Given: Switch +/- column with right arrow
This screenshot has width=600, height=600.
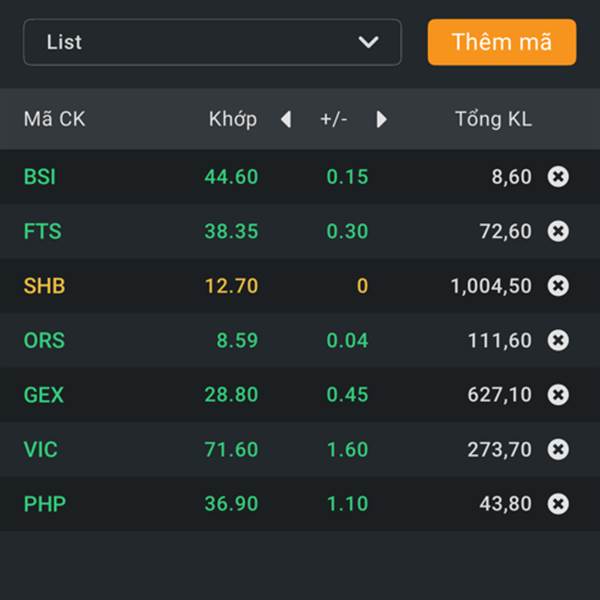Looking at the screenshot, I should 381,119.
